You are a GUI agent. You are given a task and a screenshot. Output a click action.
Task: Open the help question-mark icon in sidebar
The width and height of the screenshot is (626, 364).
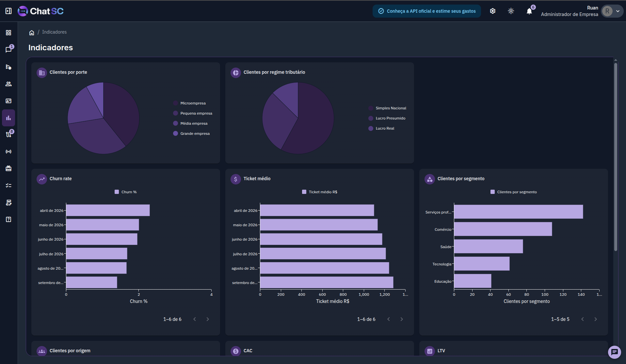tap(8, 219)
